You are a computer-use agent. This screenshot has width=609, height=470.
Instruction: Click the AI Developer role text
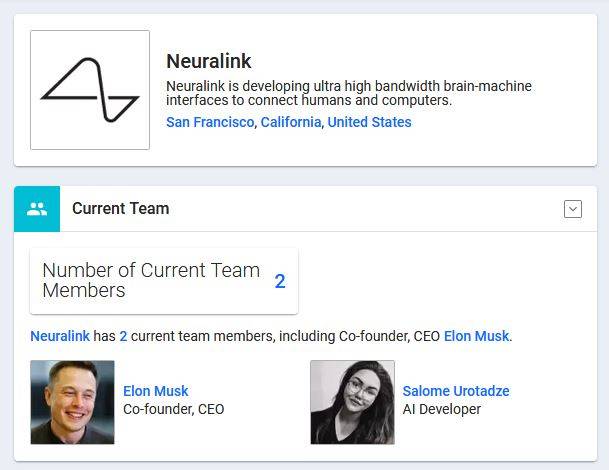(x=442, y=409)
